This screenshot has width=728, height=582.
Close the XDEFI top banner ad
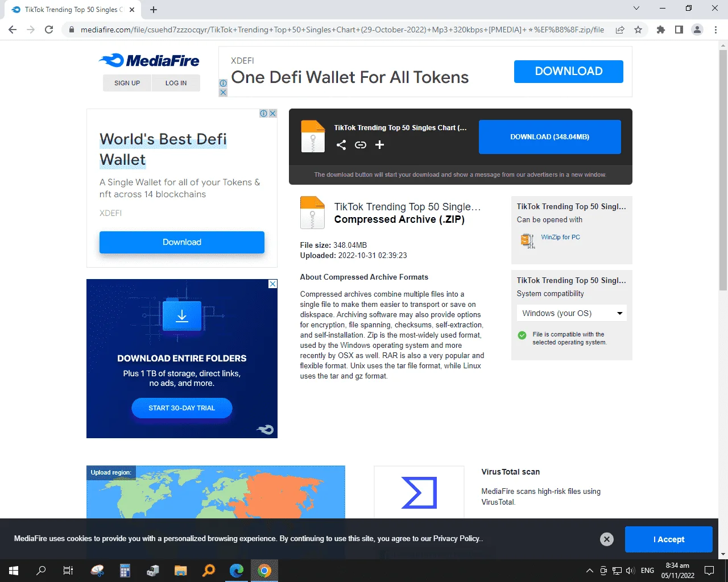click(x=223, y=92)
